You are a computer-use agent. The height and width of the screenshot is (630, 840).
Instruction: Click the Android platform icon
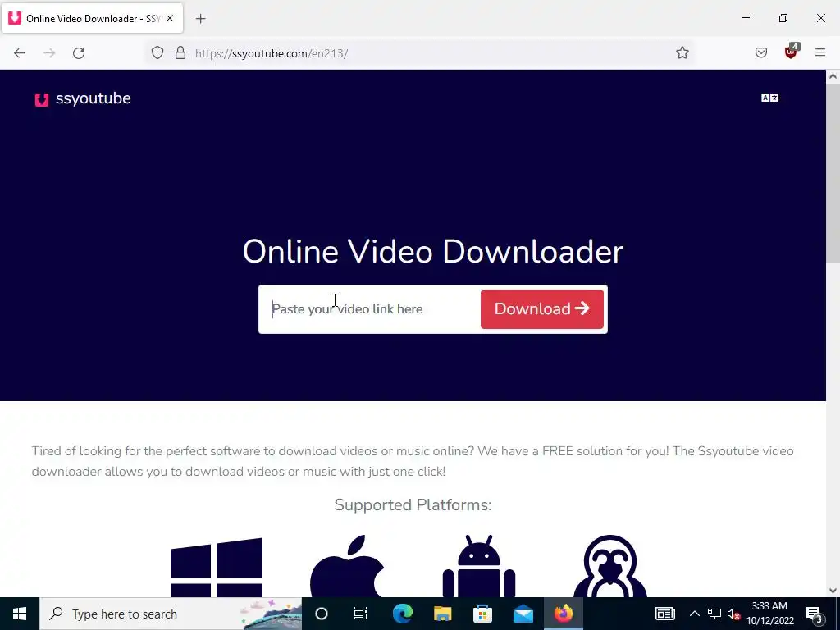click(x=479, y=566)
